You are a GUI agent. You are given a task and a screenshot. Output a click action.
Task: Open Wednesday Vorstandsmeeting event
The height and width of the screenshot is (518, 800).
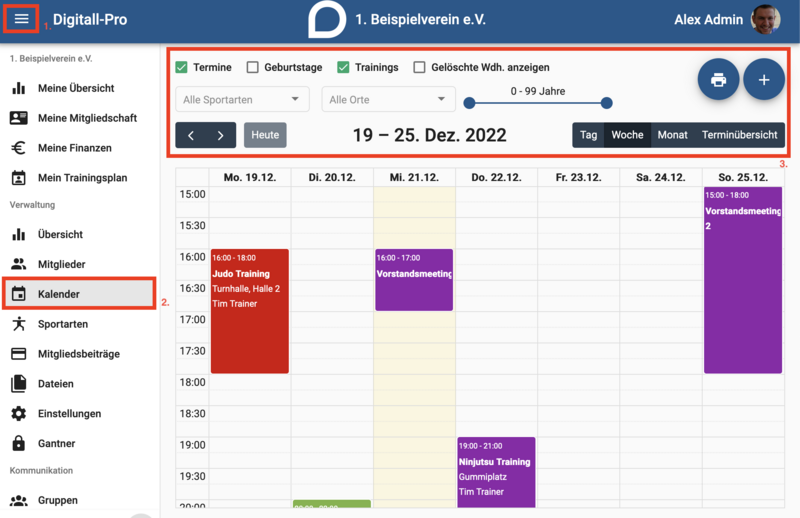point(414,280)
